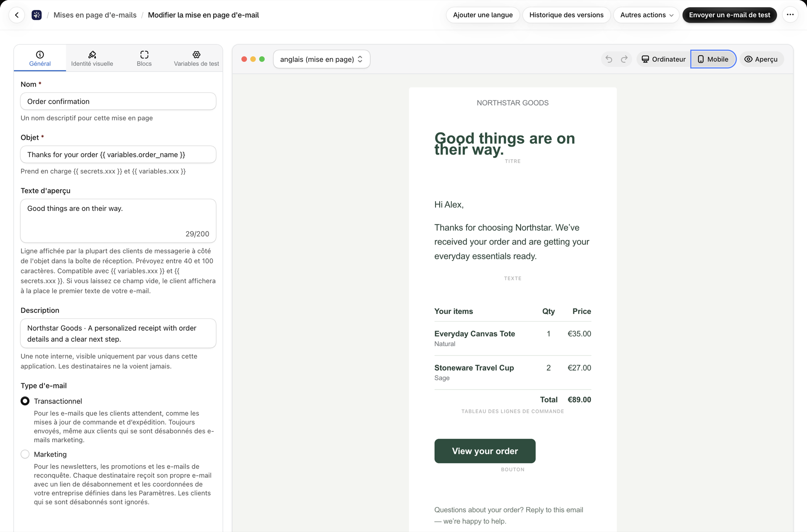Click the Aperçu eye icon
807x532 pixels.
[748, 59]
